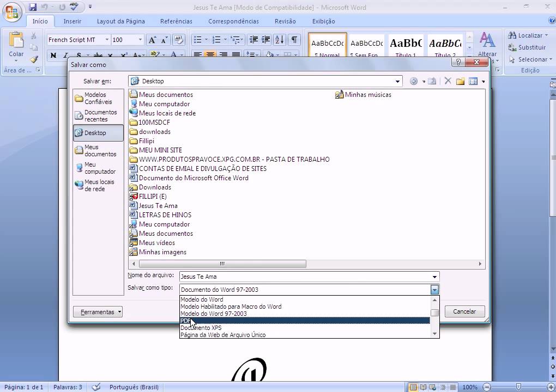Choose Documento XPS file type

tap(305, 328)
